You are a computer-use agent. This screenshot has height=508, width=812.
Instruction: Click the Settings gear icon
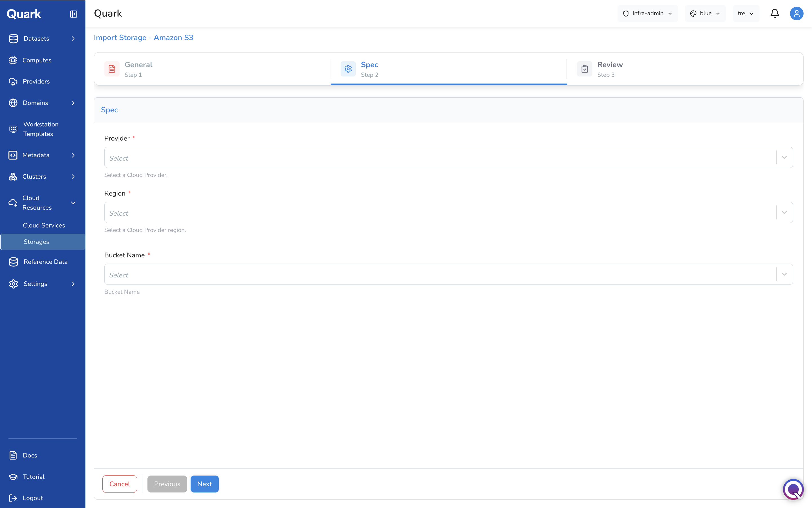point(14,284)
